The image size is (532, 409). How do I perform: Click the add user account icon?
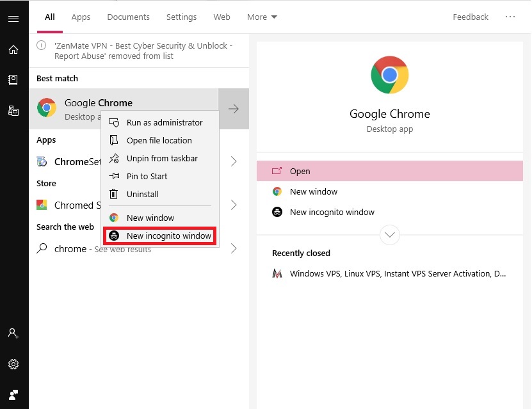[13, 333]
